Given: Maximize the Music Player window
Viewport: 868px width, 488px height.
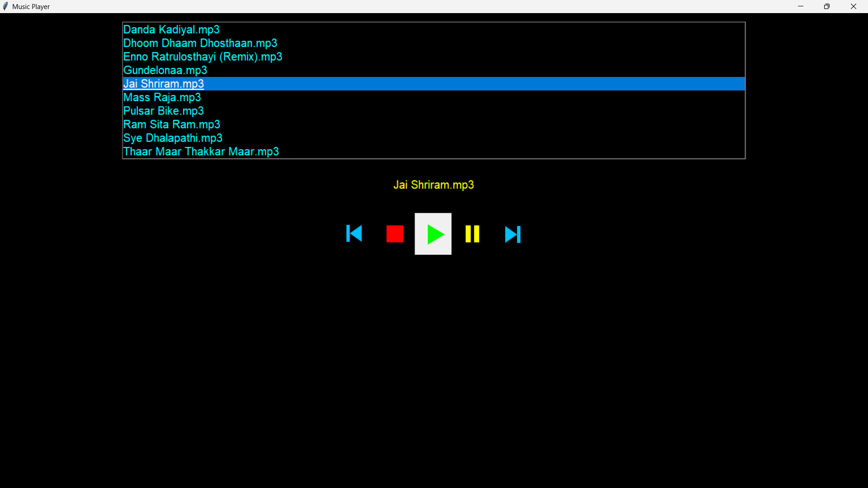Looking at the screenshot, I should coord(827,6).
